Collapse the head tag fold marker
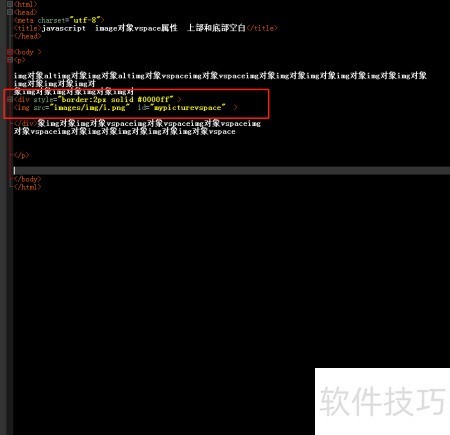The width and height of the screenshot is (450, 435). [x=10, y=12]
